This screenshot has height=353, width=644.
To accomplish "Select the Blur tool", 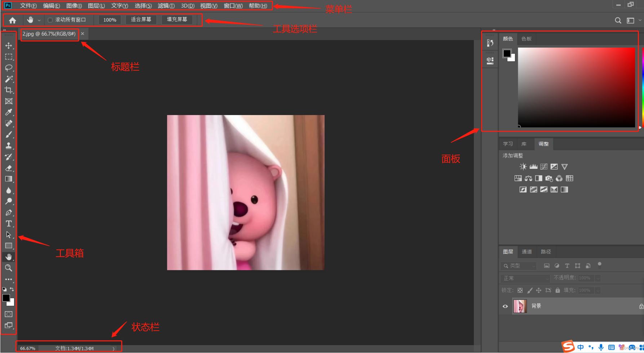I will click(9, 190).
